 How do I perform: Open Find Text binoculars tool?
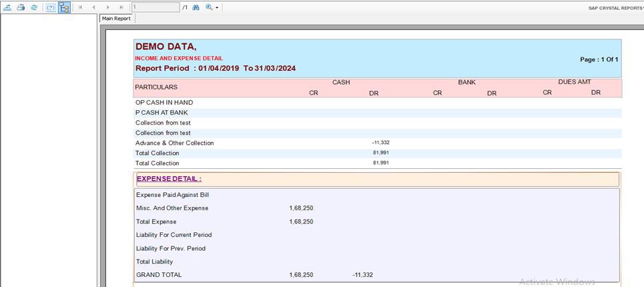tap(196, 7)
